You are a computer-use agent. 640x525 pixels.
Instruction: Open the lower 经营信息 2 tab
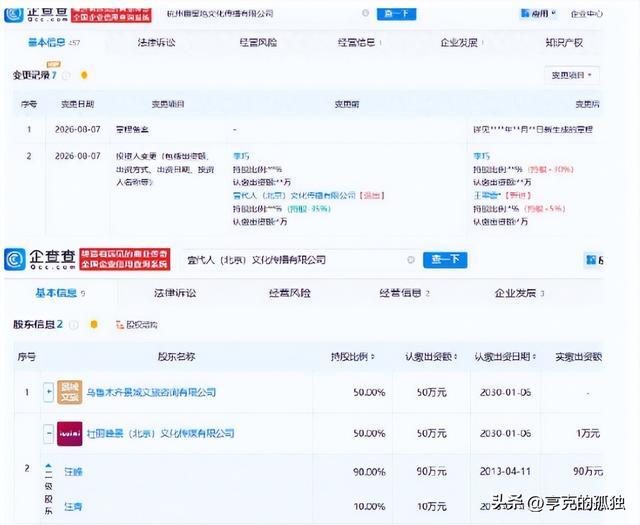[404, 293]
